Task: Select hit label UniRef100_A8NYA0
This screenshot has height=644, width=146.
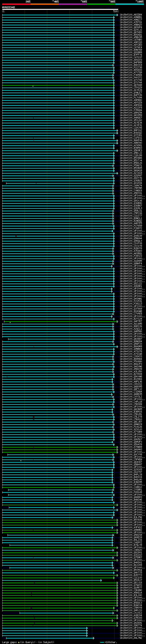Action: [x=131, y=143]
